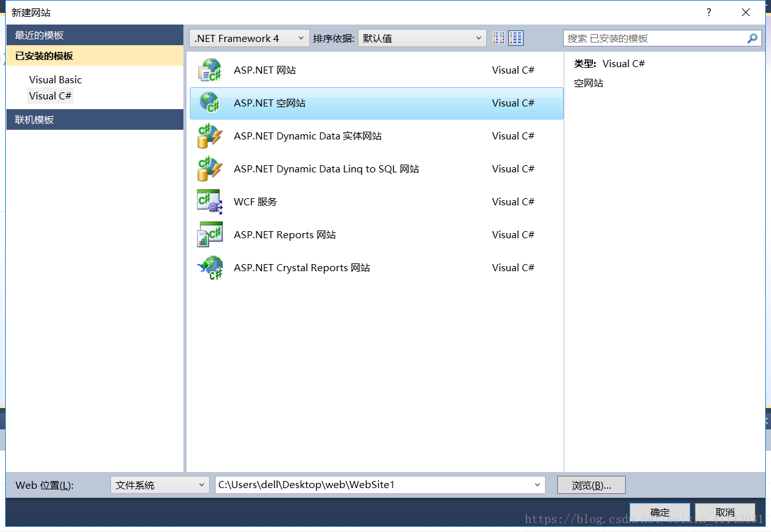Click the Dynamic Data Linq to SQL icon
This screenshot has height=532, width=771.
click(x=210, y=169)
